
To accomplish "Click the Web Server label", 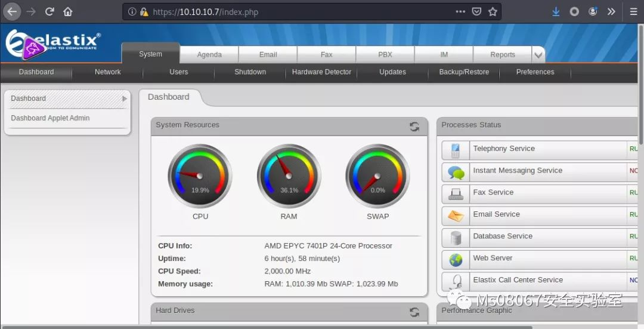I will 493,259.
